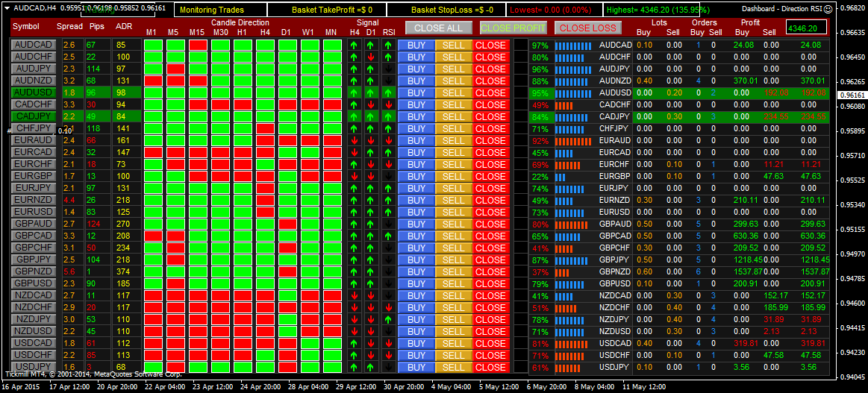Open the chart menu triangle beside AUDCAD,H4

(x=6, y=8)
